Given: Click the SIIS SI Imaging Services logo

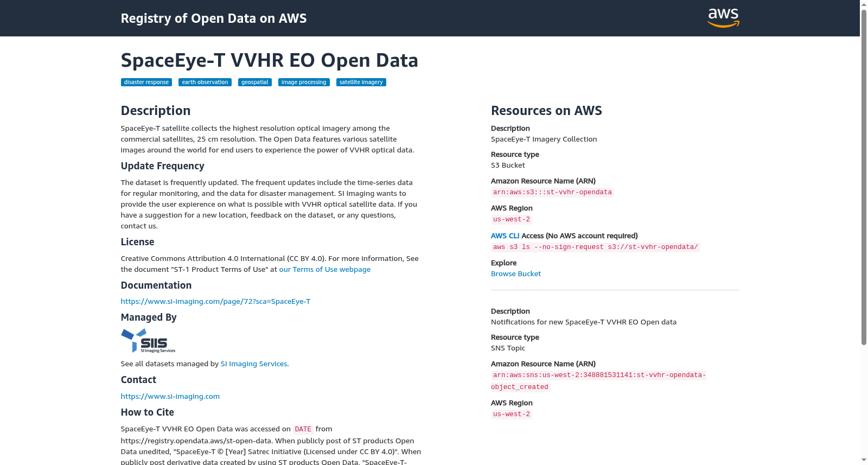Looking at the screenshot, I should coord(148,341).
